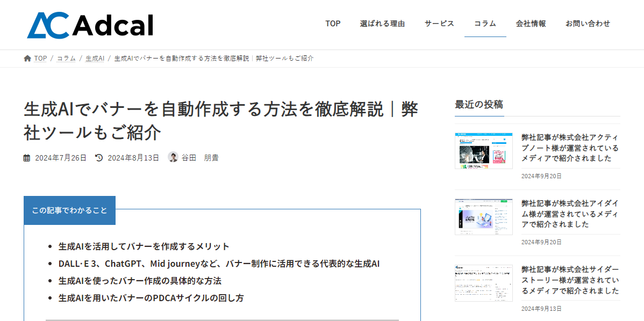The width and height of the screenshot is (644, 321).
Task: Open the 株式会社アクティブノート post title link
Action: [570, 148]
